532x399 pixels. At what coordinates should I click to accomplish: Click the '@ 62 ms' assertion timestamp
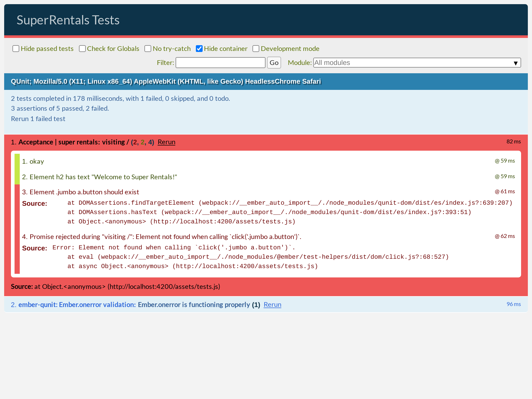(505, 236)
